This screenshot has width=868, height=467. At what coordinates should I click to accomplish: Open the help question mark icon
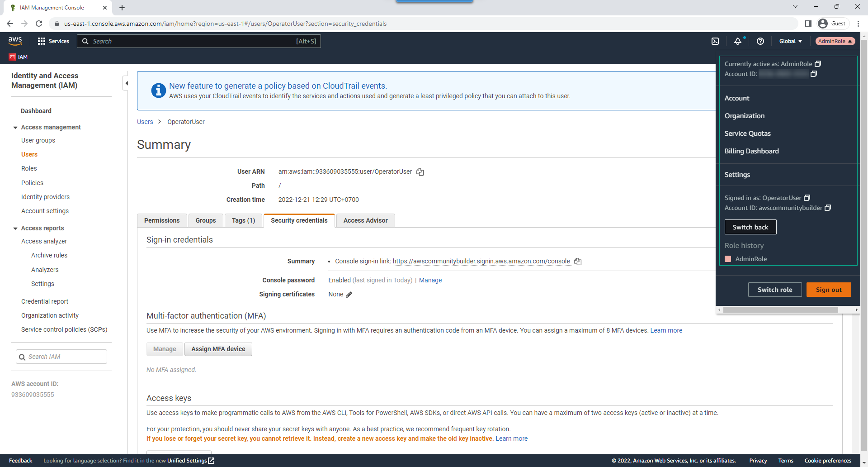tap(760, 41)
